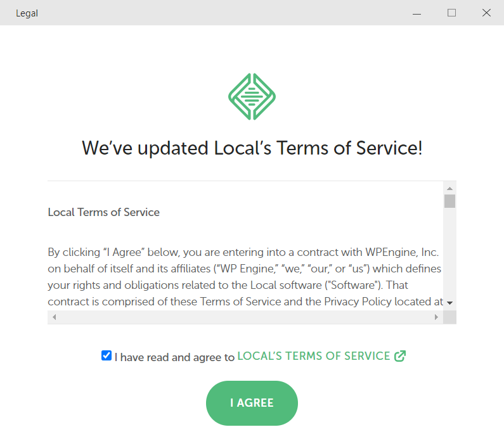
Task: Click the 'I have read and agree to' label
Action: tap(174, 357)
